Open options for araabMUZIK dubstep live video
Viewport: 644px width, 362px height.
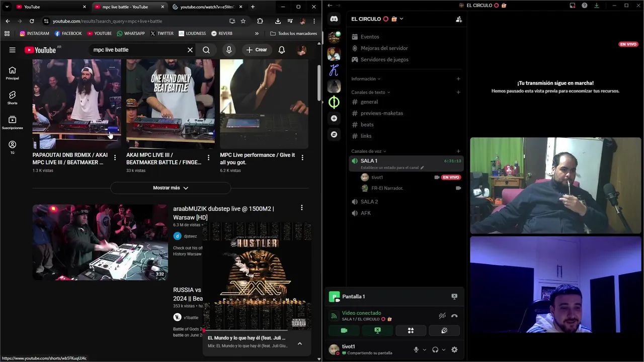click(301, 208)
